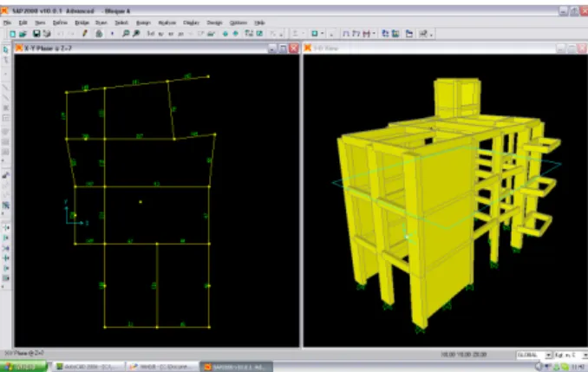Move up in list with arrow icon

pyautogui.click(x=225, y=34)
